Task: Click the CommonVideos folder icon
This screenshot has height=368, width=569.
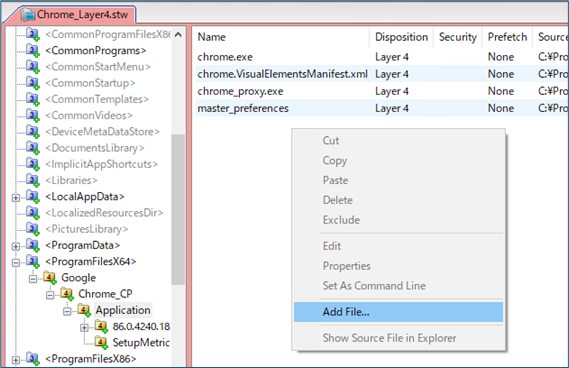Action: (33, 115)
